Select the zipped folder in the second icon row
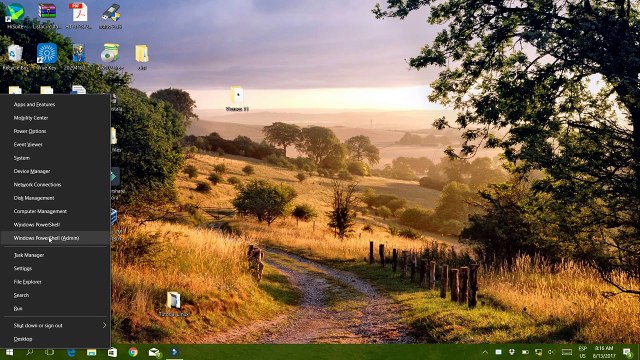 point(142,57)
